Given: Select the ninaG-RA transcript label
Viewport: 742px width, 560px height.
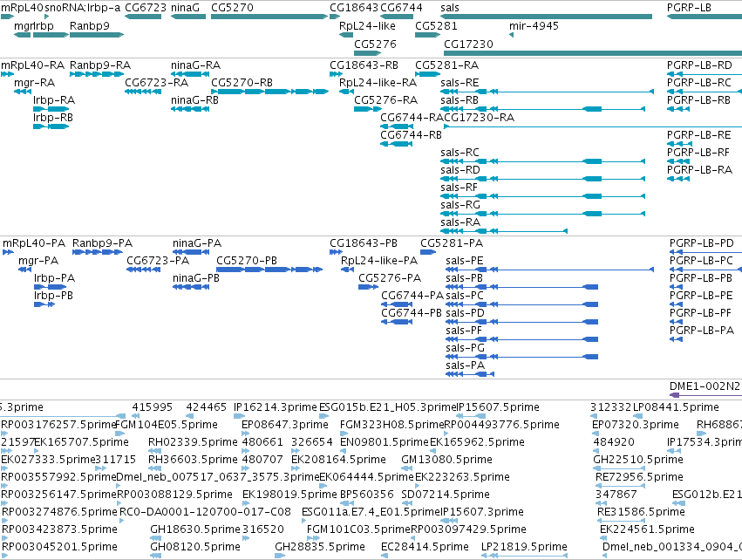Looking at the screenshot, I should pos(196,65).
